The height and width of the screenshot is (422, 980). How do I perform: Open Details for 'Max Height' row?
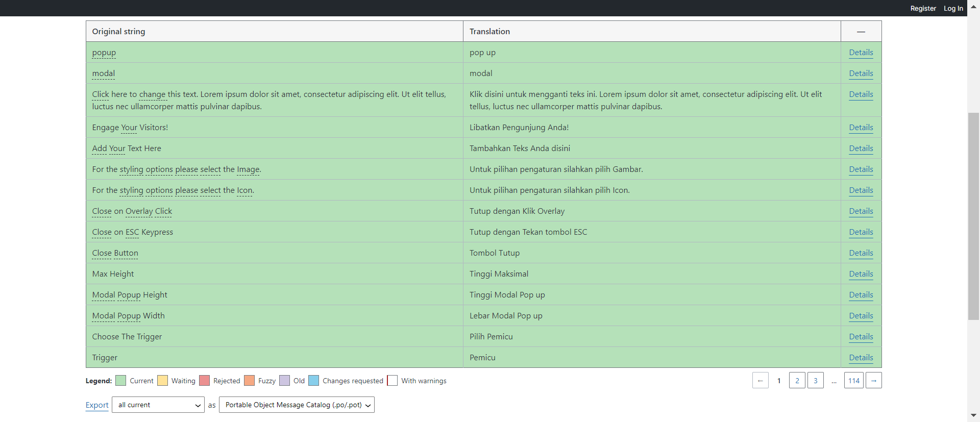coord(861,274)
